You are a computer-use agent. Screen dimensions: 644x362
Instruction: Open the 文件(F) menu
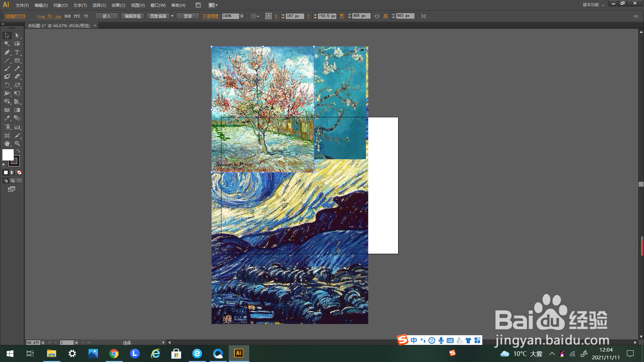click(22, 5)
